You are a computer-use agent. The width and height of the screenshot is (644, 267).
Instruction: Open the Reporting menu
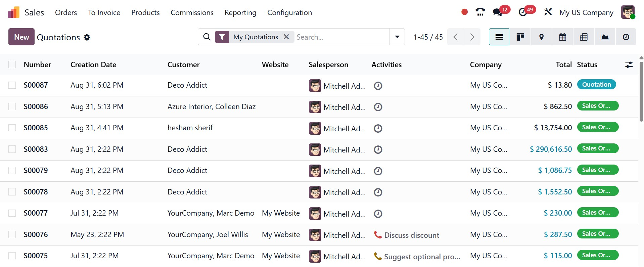point(240,13)
